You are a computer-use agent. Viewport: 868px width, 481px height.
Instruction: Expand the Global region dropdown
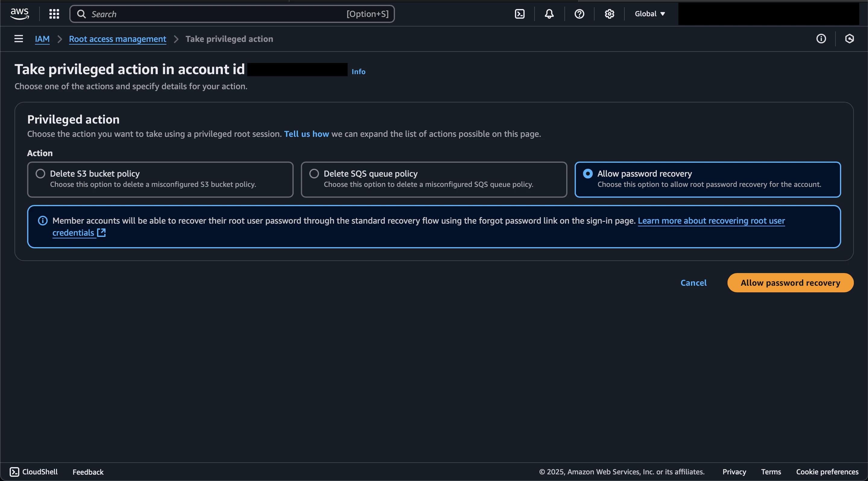[x=649, y=14]
